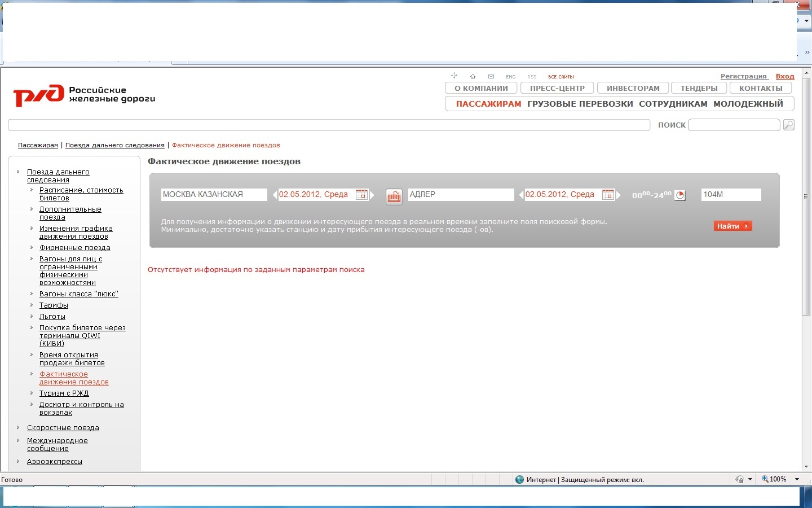Click the page vertical scrollbar thumb
This screenshot has height=508, width=812.
tap(806, 196)
